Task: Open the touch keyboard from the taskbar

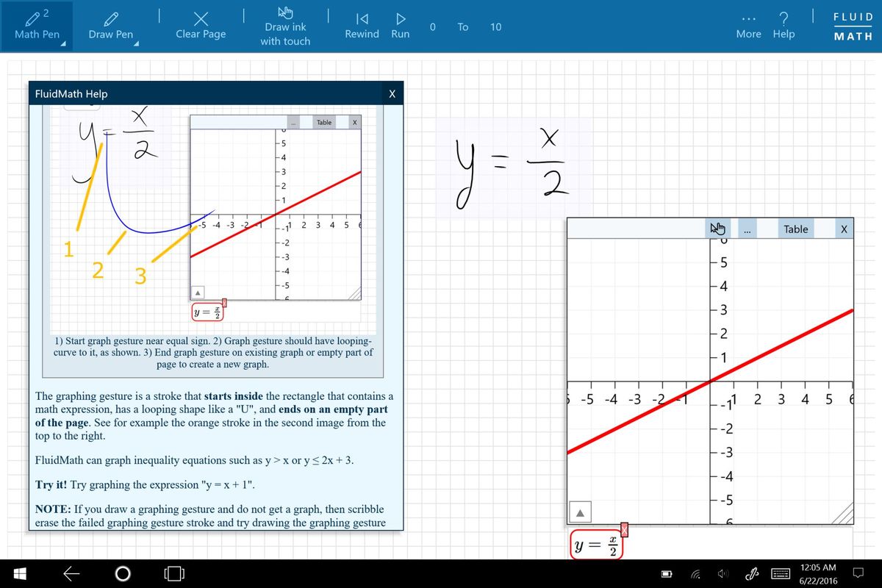Action: click(x=781, y=573)
